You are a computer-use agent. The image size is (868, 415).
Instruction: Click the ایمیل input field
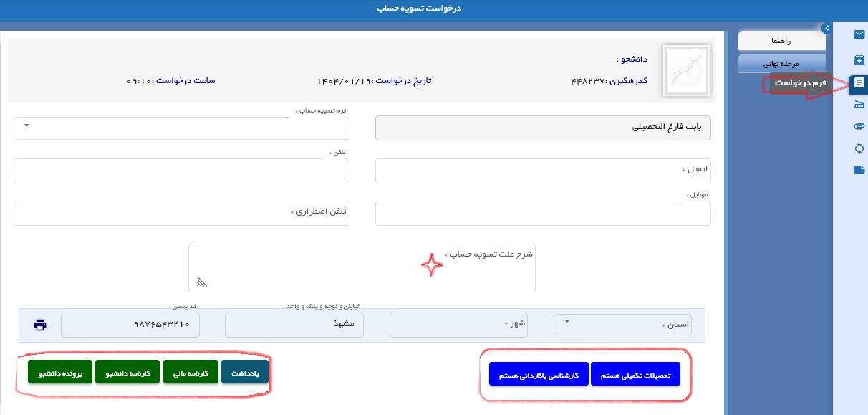click(x=543, y=171)
